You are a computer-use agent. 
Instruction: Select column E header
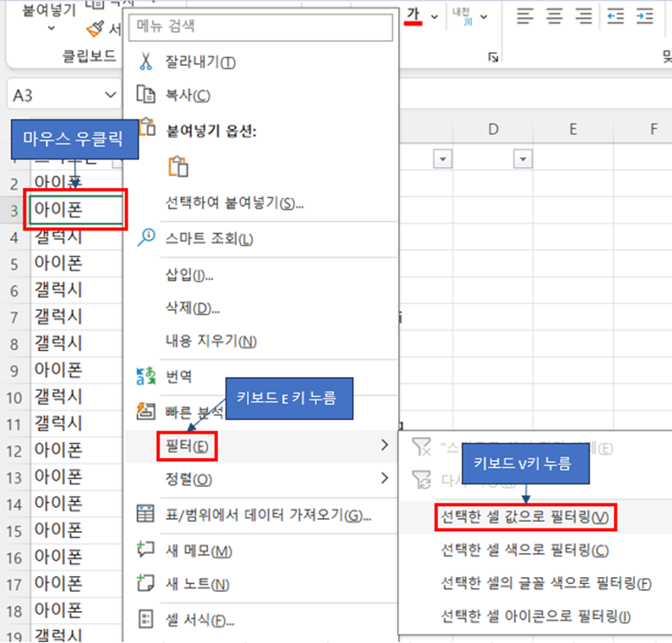pyautogui.click(x=573, y=128)
